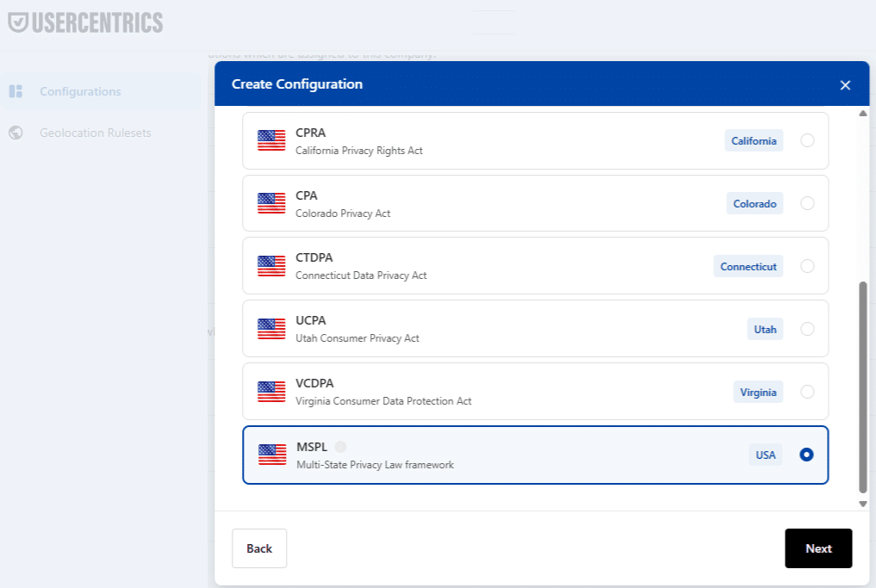This screenshot has height=588, width=876.
Task: Click "Virginia Consumer Data Protection Act" text
Action: 383,401
